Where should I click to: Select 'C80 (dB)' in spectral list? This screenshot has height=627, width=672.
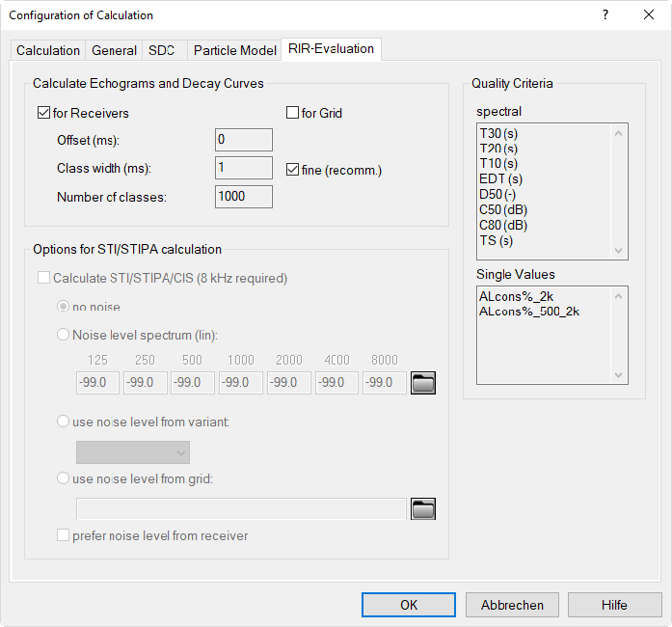[x=503, y=225]
